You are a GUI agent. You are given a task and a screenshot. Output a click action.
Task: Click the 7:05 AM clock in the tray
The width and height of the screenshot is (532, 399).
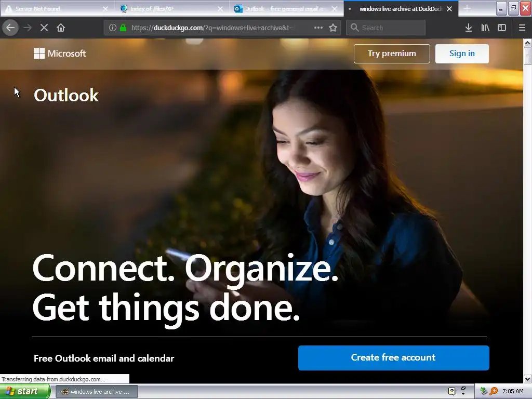pos(513,392)
